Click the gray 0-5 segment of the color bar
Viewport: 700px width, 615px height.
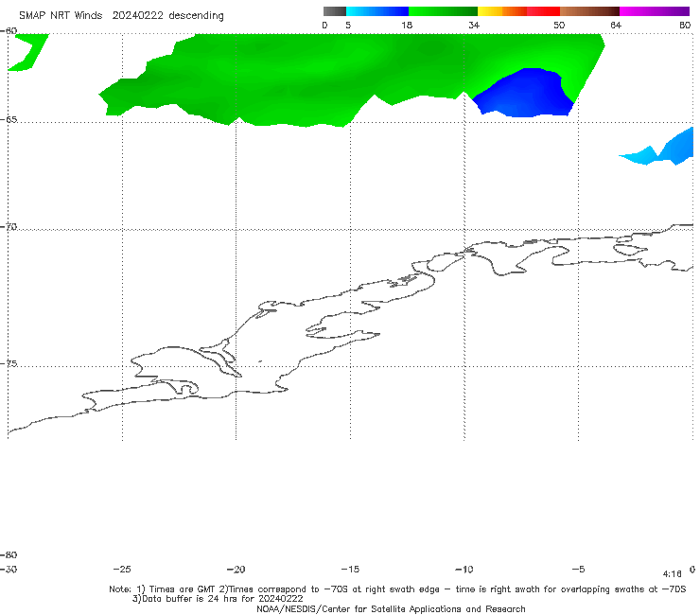pos(335,11)
